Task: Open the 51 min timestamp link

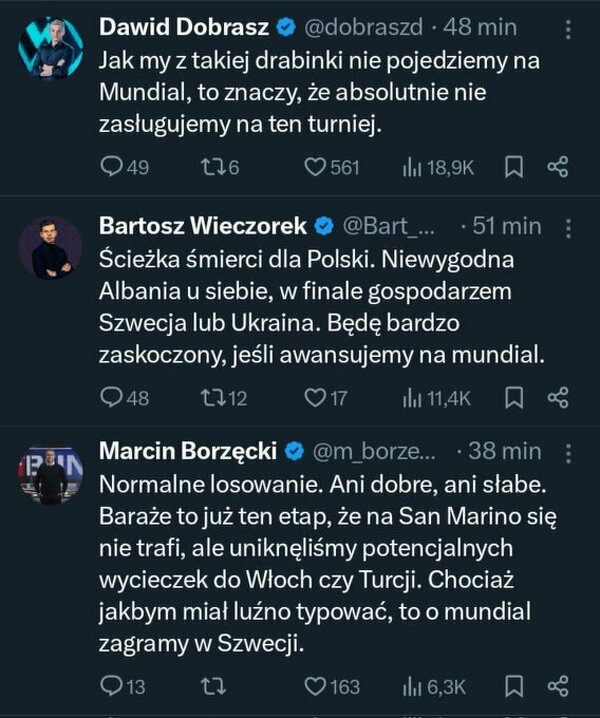Action: coord(507,226)
